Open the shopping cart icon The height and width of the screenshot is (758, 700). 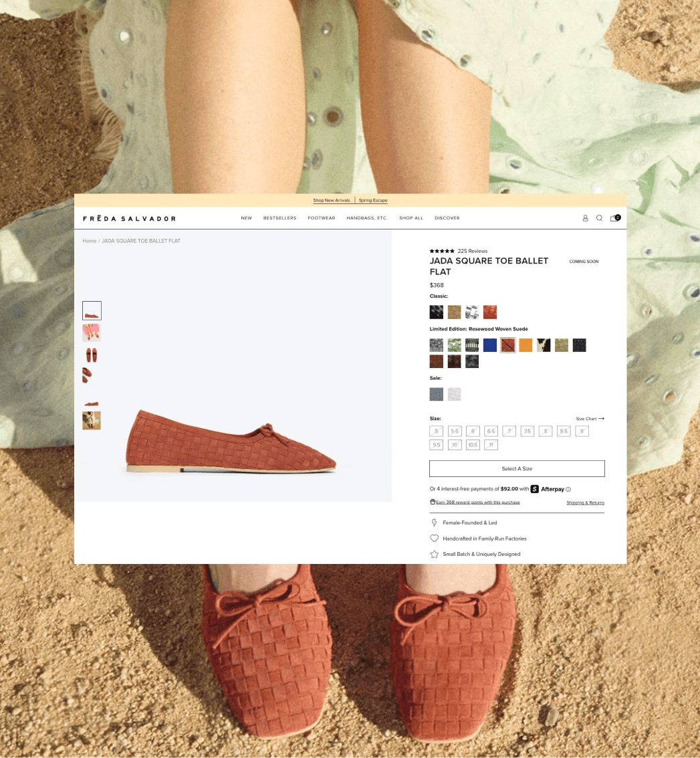(614, 217)
